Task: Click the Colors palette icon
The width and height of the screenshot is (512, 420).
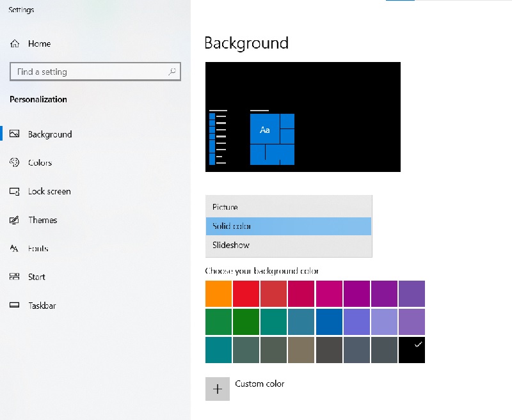Action: click(x=15, y=163)
